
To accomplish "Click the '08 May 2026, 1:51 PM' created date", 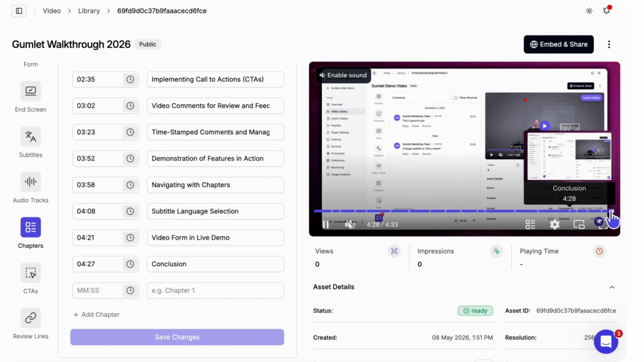I will (462, 338).
